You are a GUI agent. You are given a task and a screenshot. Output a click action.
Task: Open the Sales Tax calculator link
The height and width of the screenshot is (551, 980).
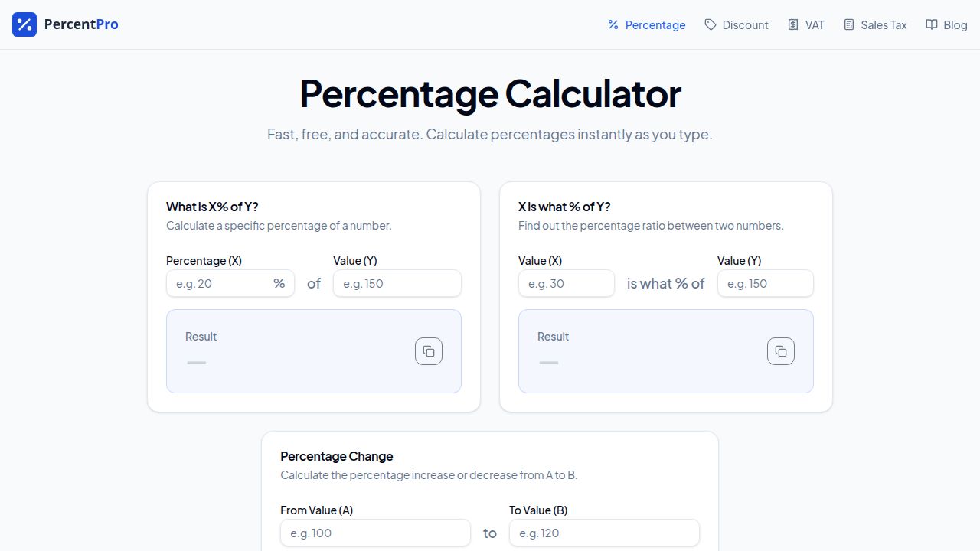pyautogui.click(x=875, y=24)
